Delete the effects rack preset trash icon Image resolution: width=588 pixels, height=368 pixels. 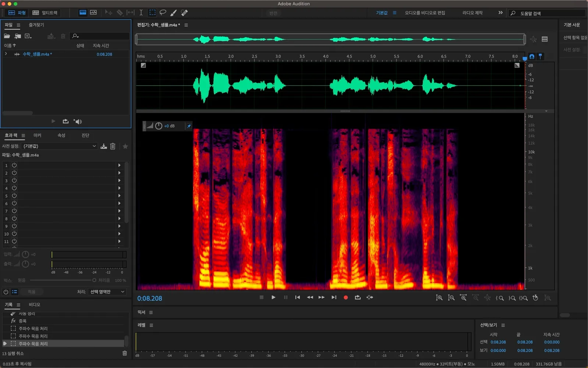(113, 146)
